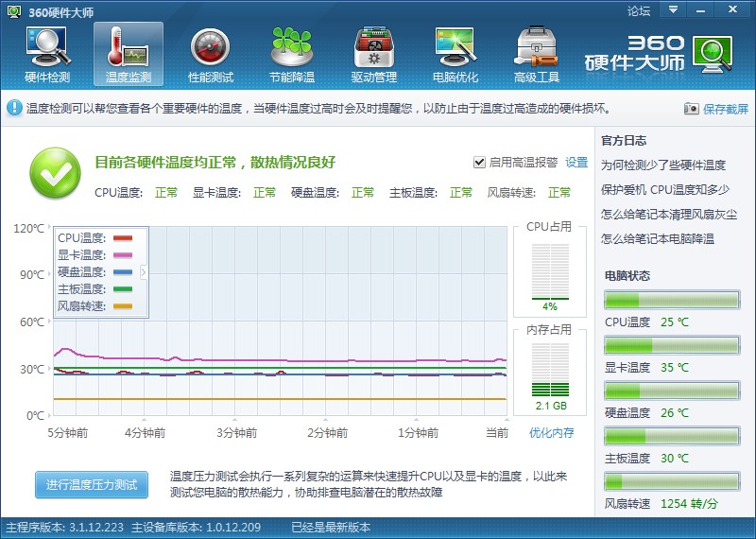Image resolution: width=756 pixels, height=539 pixels.
Task: Click the camera icon beside 保存截屏
Action: (x=691, y=109)
